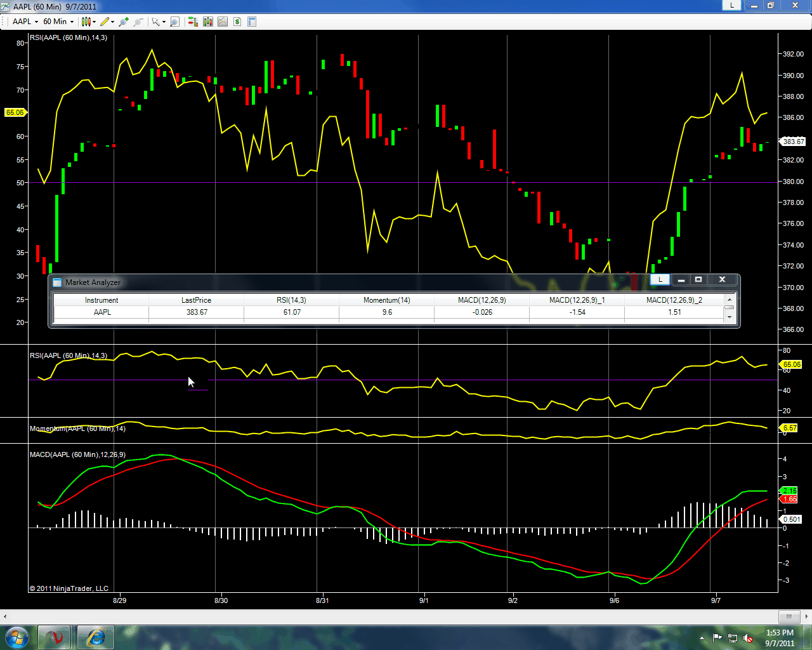Expand the drawing tools dropdown arrow
Screen dimensions: 812x650
pos(113,22)
